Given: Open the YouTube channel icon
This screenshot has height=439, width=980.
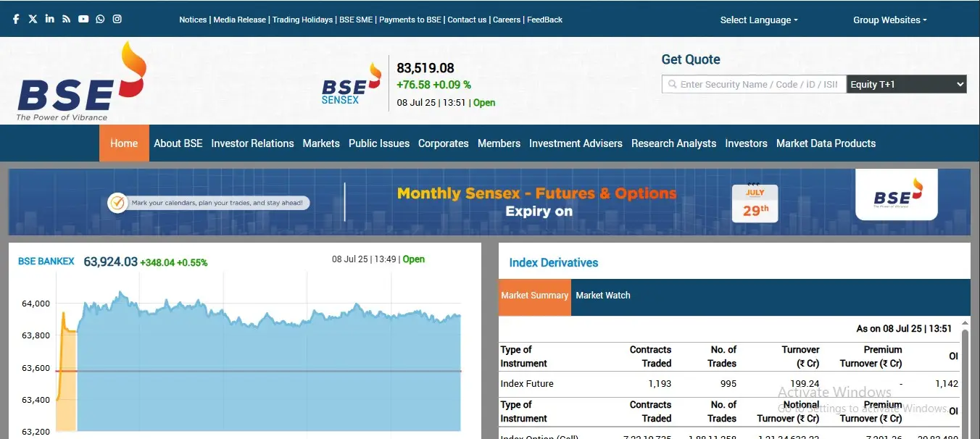Looking at the screenshot, I should tap(83, 18).
